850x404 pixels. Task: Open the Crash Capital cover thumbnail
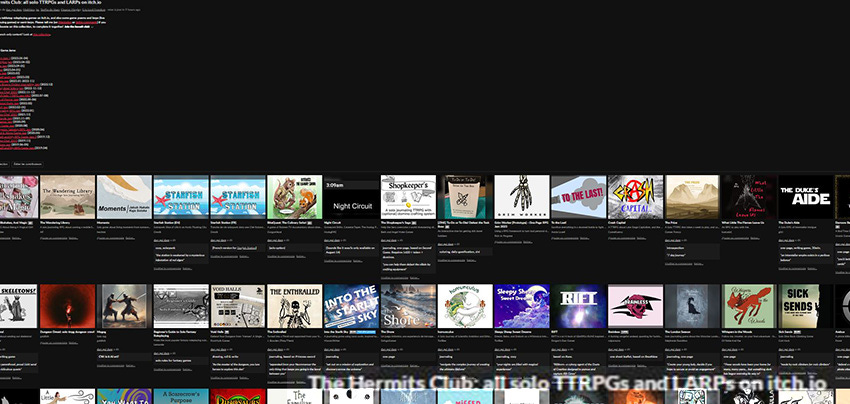point(635,197)
